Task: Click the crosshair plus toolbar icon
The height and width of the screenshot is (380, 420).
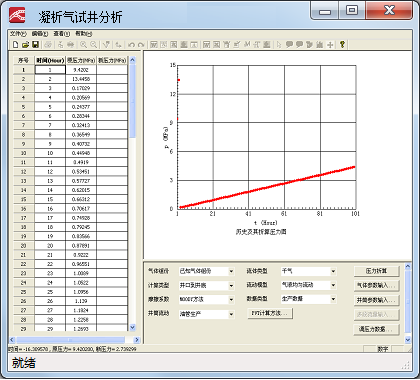Action: point(330,44)
